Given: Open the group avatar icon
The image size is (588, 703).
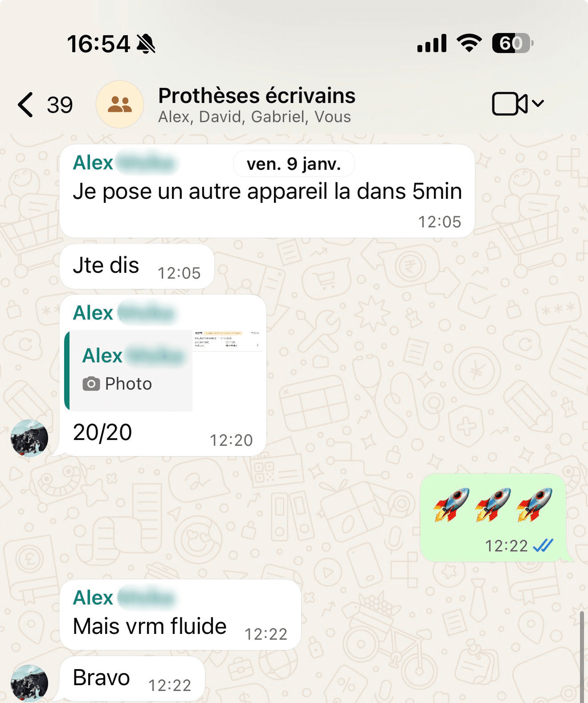Looking at the screenshot, I should click(120, 104).
